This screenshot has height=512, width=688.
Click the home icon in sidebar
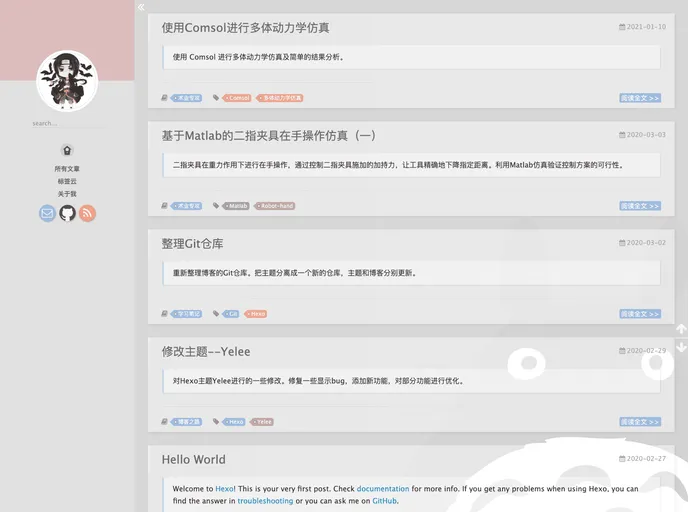click(x=67, y=150)
